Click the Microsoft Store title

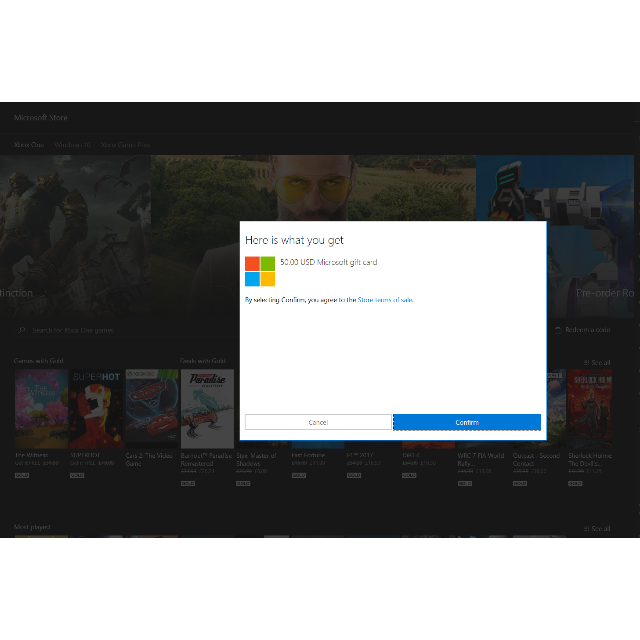point(40,118)
